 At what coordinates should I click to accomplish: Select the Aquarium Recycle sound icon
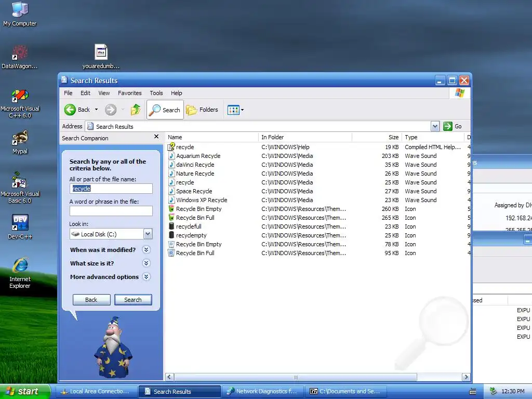pyautogui.click(x=171, y=156)
